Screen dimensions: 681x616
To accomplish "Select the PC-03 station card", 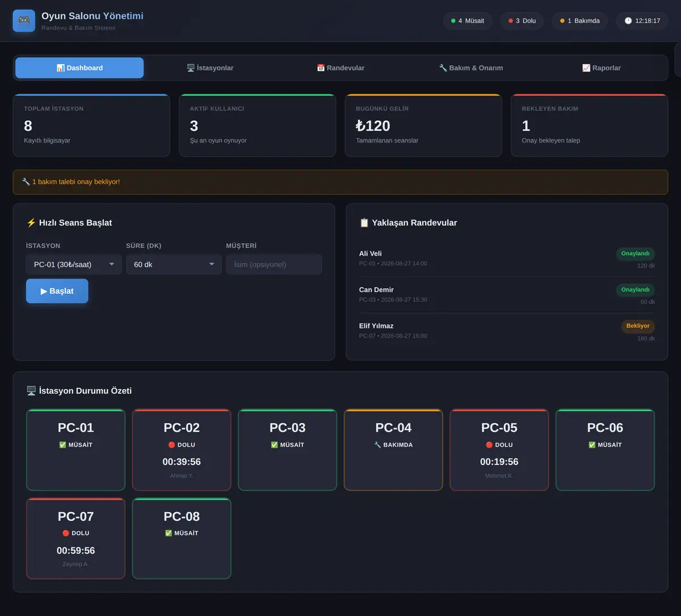I will tap(288, 450).
